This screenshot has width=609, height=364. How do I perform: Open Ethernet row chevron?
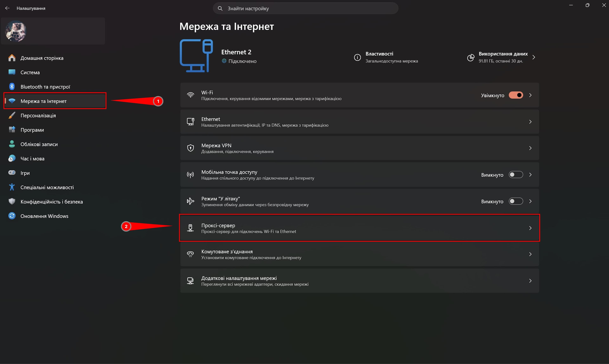pyautogui.click(x=530, y=122)
